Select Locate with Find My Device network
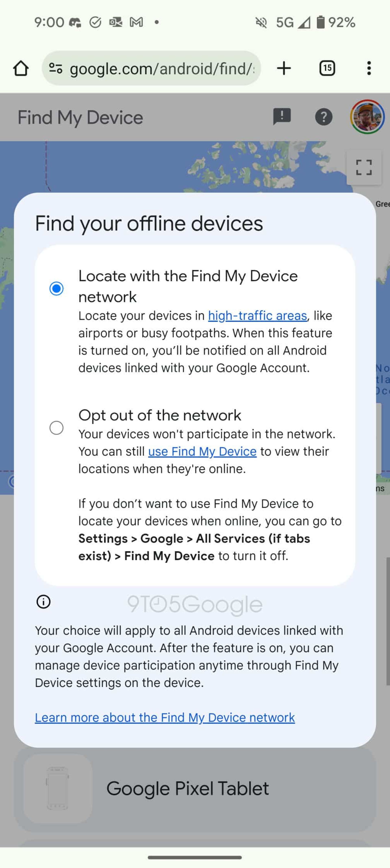This screenshot has width=390, height=868. coord(55,288)
